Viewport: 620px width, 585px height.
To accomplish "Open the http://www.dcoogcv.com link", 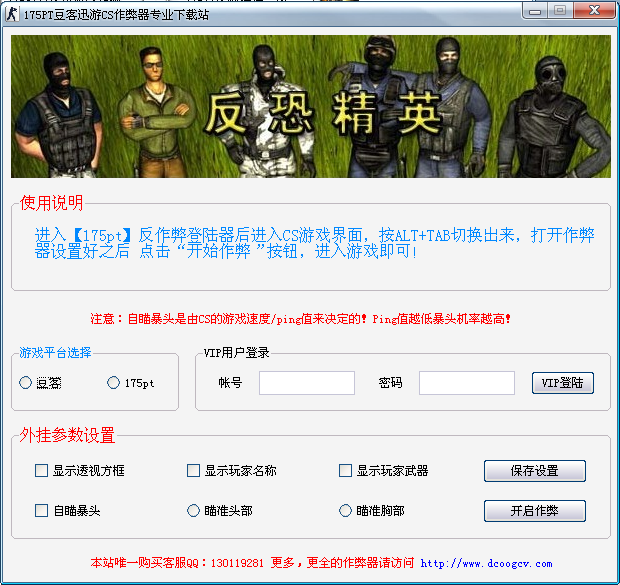I will (486, 563).
